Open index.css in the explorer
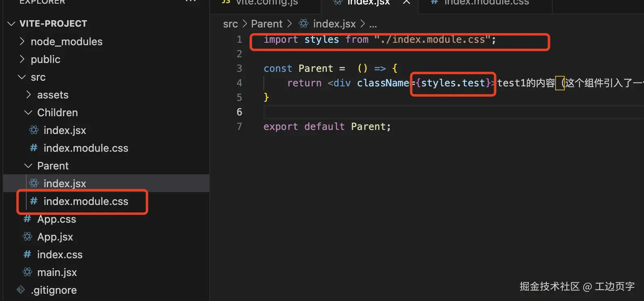The width and height of the screenshot is (644, 301). click(x=60, y=255)
